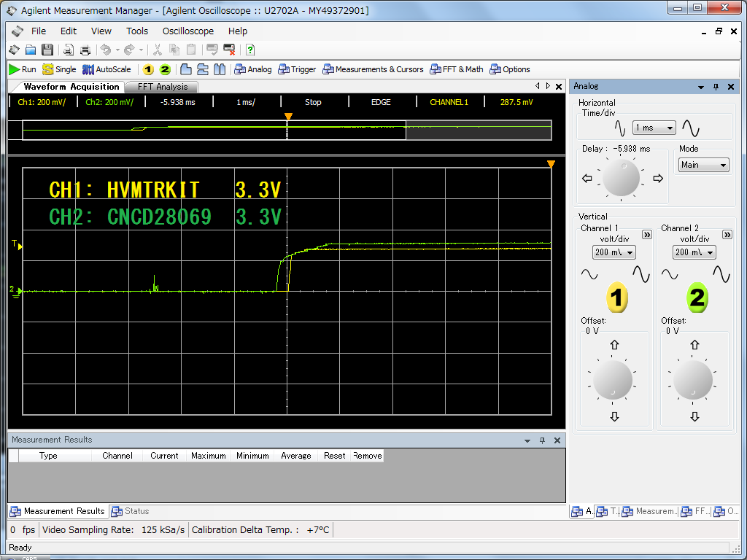Click the Paste clipboard icon

click(191, 50)
